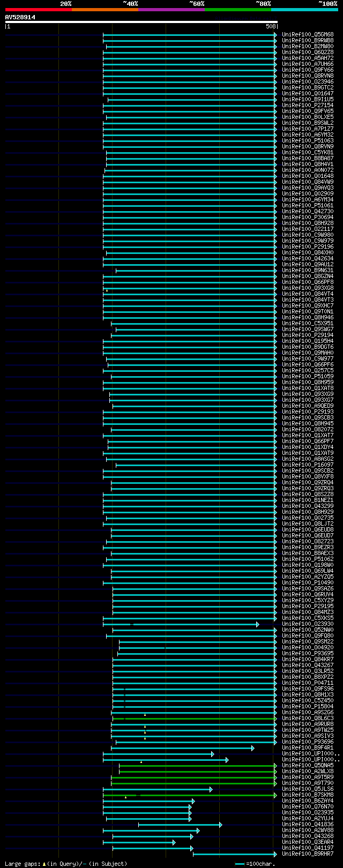Click the green ~80% identity color bar
This screenshot has width=343, height=868.
[237, 10]
